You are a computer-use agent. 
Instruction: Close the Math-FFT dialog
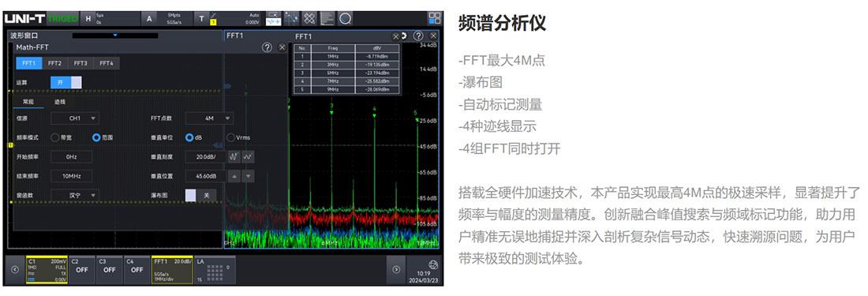pyautogui.click(x=282, y=47)
